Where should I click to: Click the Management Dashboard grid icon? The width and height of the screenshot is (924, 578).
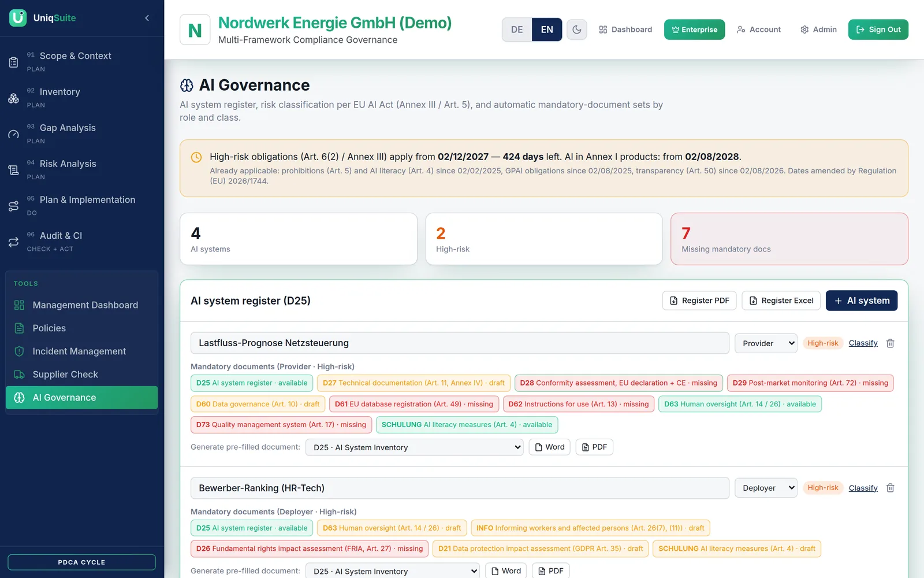tap(19, 305)
